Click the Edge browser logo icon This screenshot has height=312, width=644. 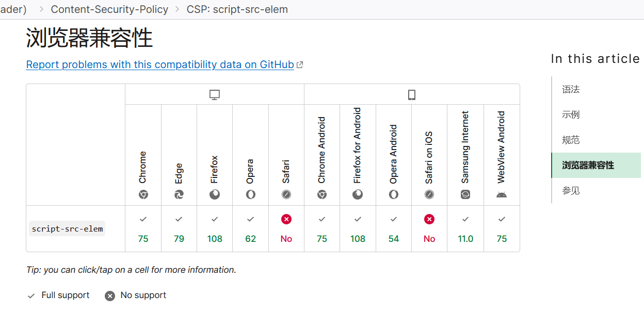click(x=179, y=194)
